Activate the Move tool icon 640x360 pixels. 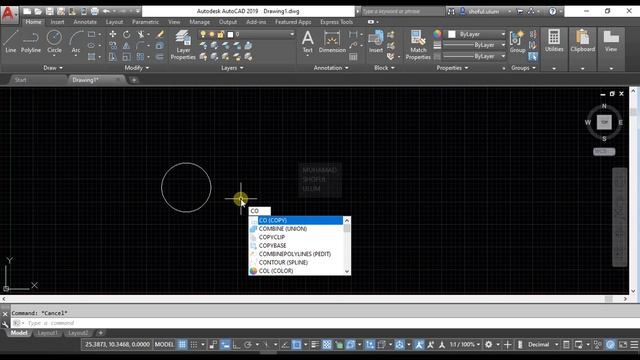[x=113, y=34]
